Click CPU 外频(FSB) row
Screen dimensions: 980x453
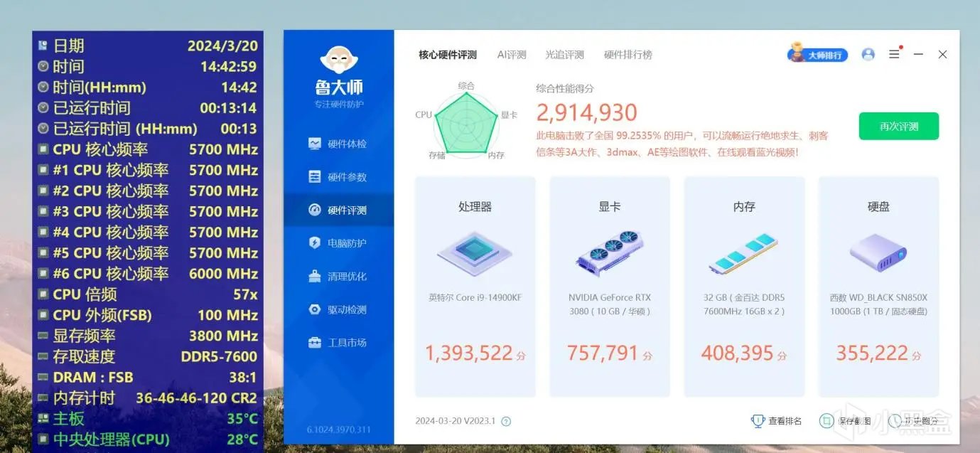click(148, 315)
